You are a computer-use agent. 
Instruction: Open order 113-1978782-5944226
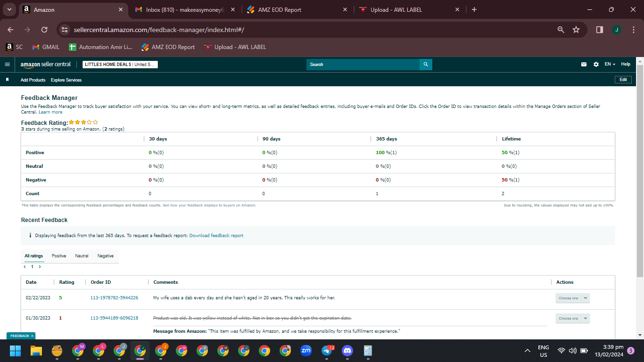point(114,298)
